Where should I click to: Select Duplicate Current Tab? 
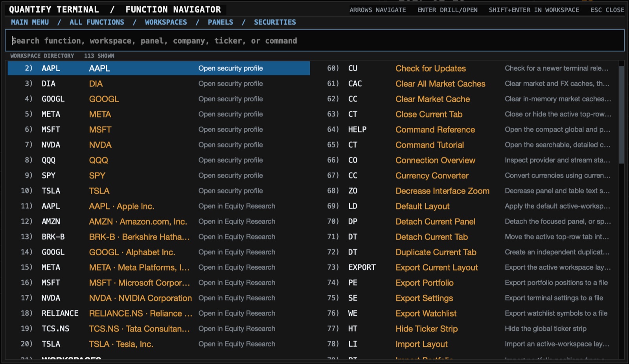click(465, 252)
